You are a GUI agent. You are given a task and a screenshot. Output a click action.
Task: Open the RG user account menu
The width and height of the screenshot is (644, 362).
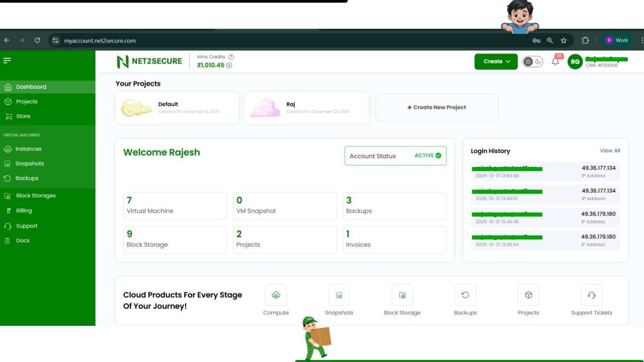575,61
